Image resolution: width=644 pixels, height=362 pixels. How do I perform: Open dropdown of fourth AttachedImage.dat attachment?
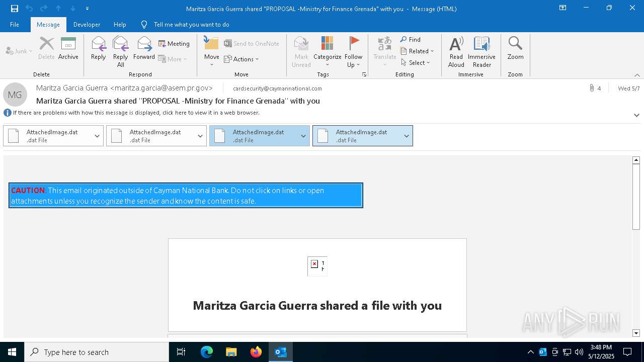407,136
